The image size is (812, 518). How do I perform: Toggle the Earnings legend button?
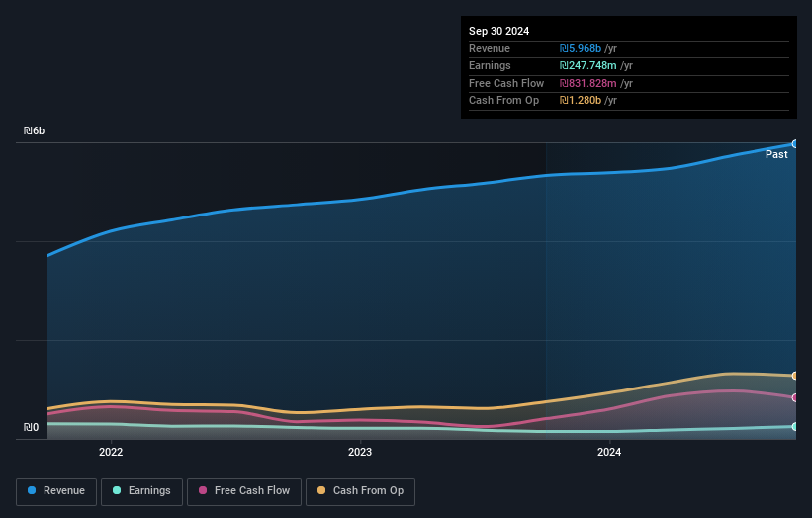pos(141,491)
